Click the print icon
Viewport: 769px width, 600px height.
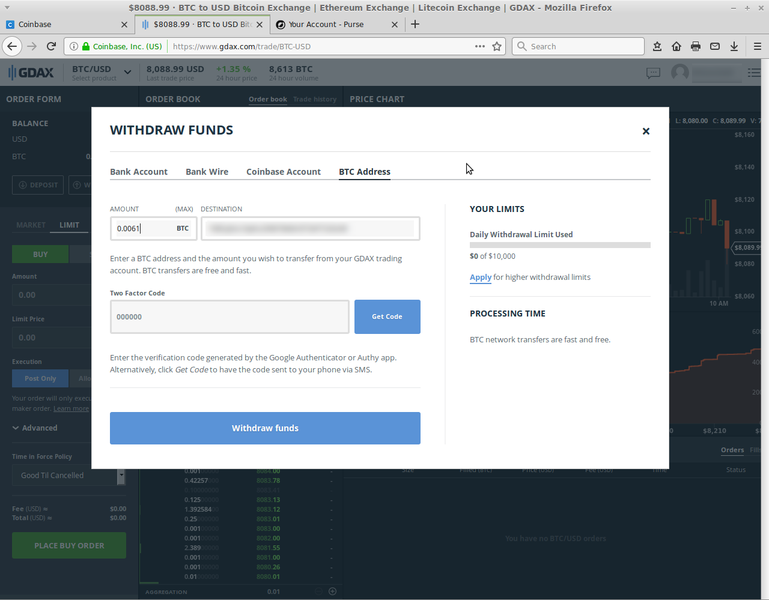(695, 46)
